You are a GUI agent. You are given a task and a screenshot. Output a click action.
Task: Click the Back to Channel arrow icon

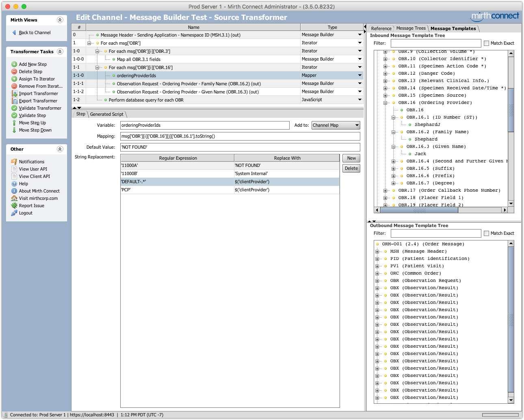coord(14,32)
